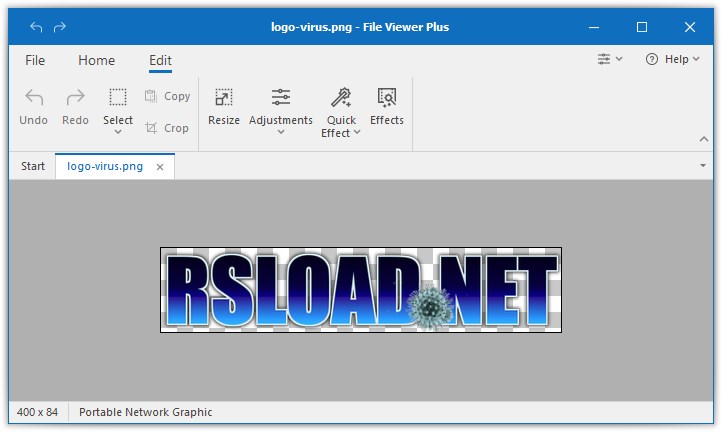Screen dimensions: 722x432
Task: Close the logo-virus.png tab
Action: pyautogui.click(x=160, y=167)
